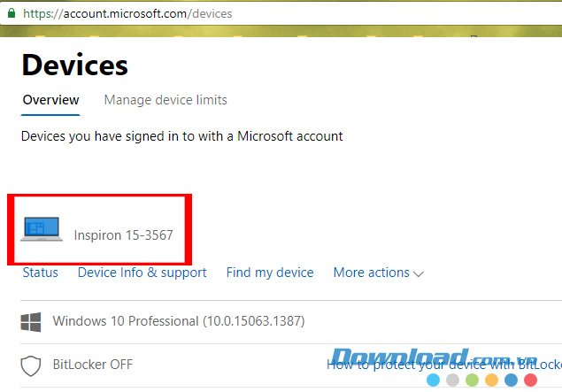Open the Status link
This screenshot has width=562, height=392.
(40, 273)
